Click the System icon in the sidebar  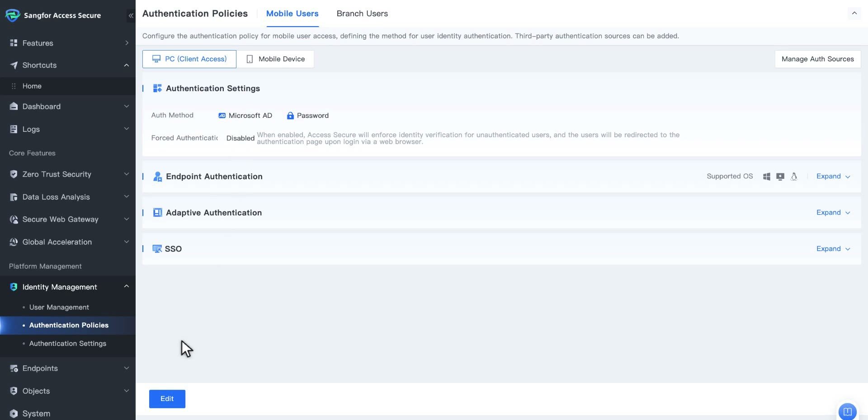pos(14,413)
